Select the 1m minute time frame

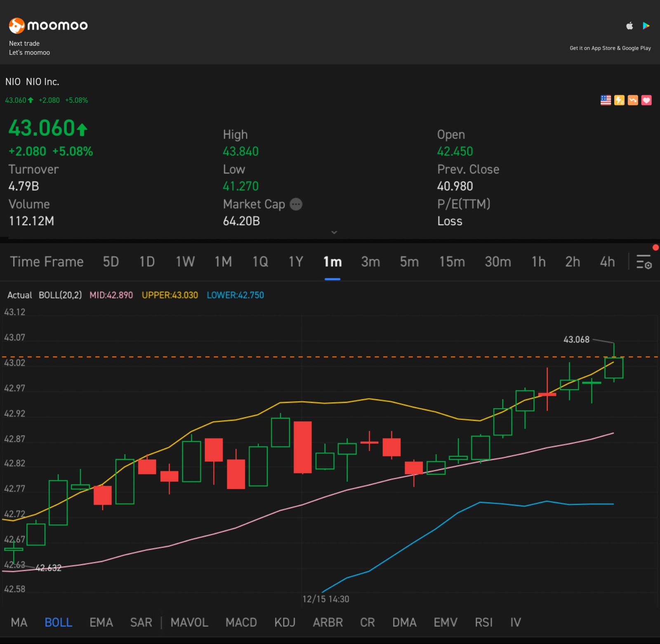tap(332, 262)
